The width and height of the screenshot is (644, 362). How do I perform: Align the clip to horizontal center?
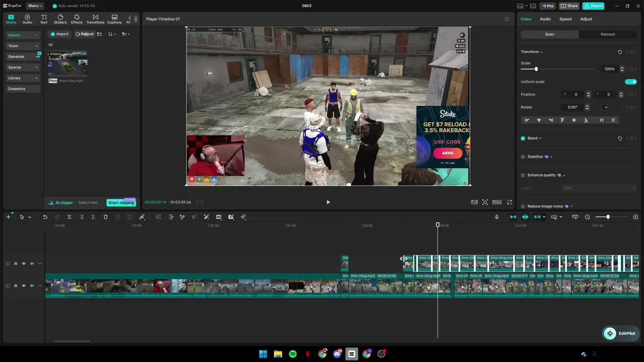click(539, 120)
